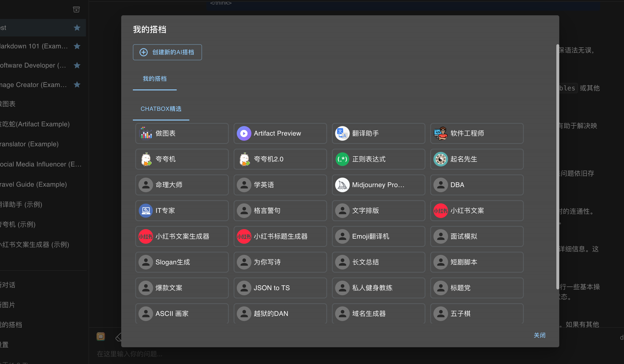The width and height of the screenshot is (624, 364).
Task: Unstar the Software Developer conversation
Action: pos(77,65)
